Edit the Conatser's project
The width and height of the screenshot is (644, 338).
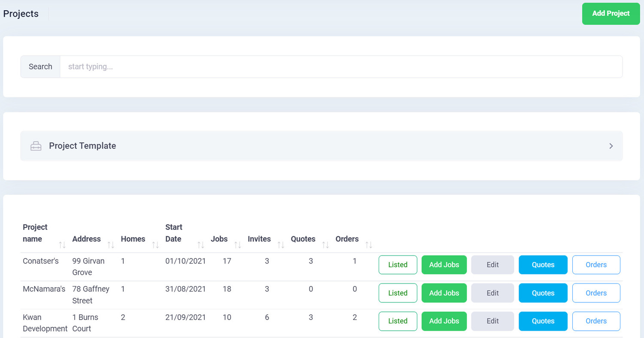click(492, 265)
